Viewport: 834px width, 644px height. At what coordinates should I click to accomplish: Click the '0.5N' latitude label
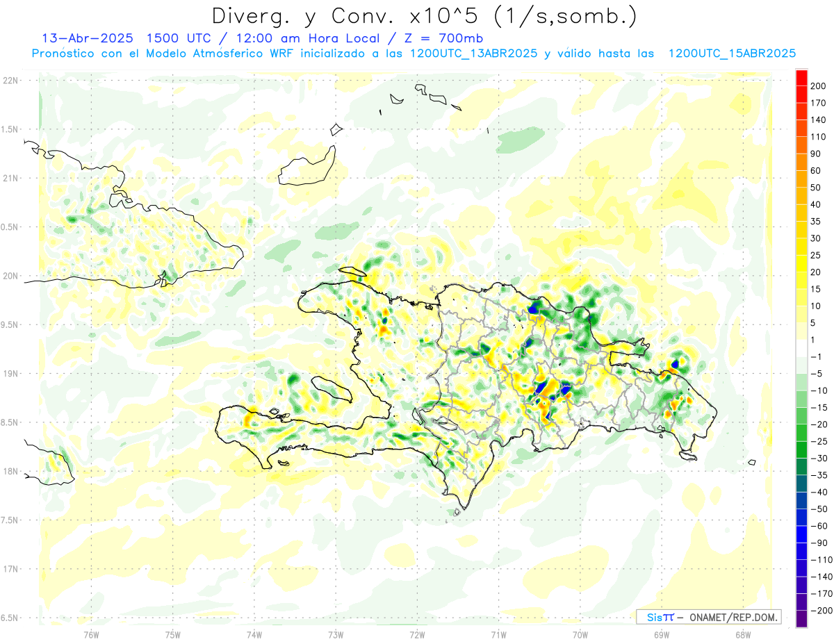click(10, 227)
